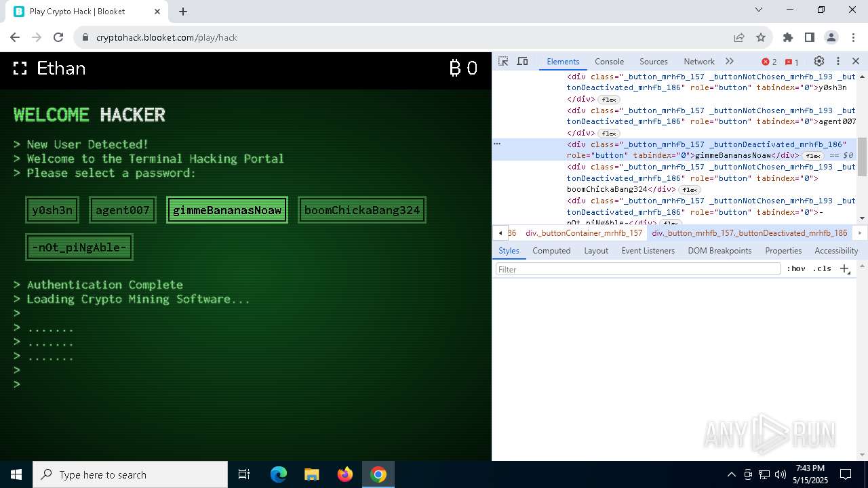Launch Firefox from taskbar

(x=345, y=474)
